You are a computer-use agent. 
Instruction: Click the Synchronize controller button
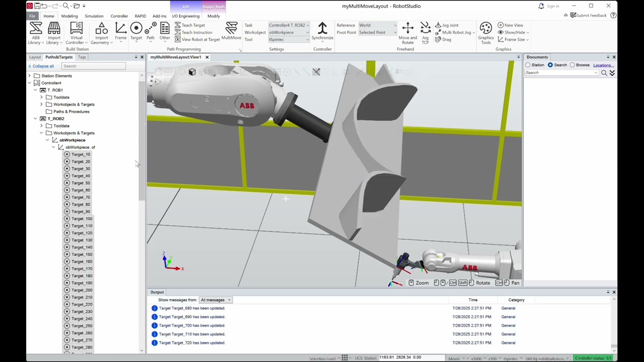coord(323,31)
